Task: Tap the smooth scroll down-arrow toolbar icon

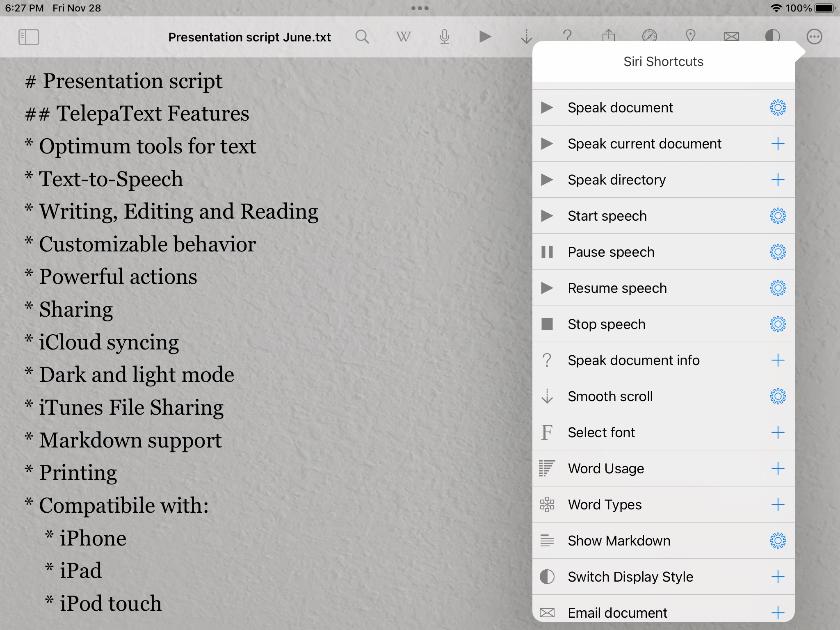Action: [x=526, y=37]
